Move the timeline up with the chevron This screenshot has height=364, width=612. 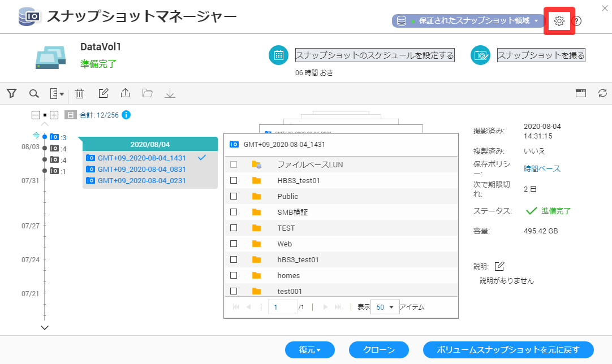[x=45, y=124]
